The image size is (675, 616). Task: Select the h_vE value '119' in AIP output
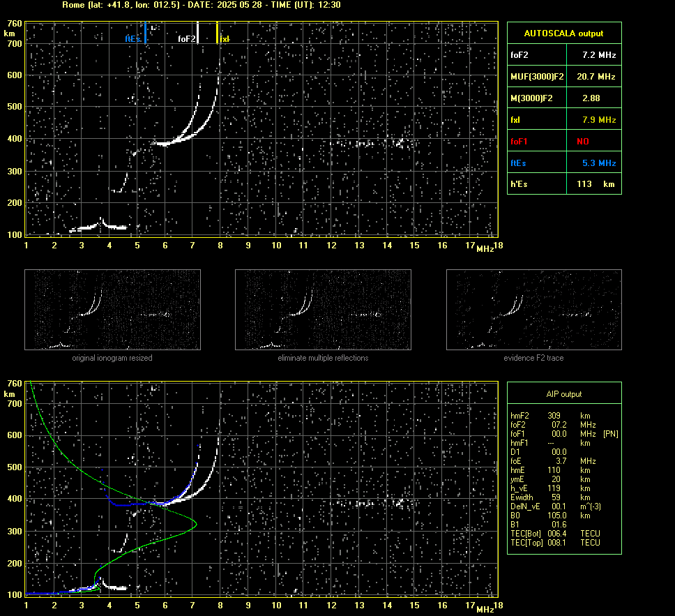pyautogui.click(x=554, y=488)
